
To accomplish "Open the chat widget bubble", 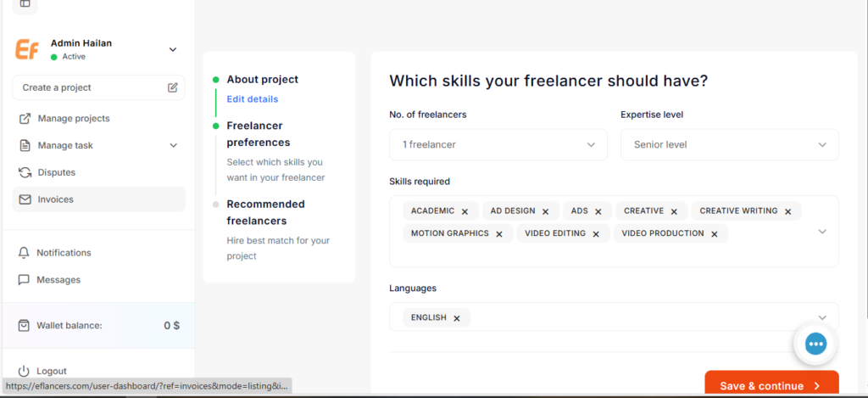I will tap(815, 343).
